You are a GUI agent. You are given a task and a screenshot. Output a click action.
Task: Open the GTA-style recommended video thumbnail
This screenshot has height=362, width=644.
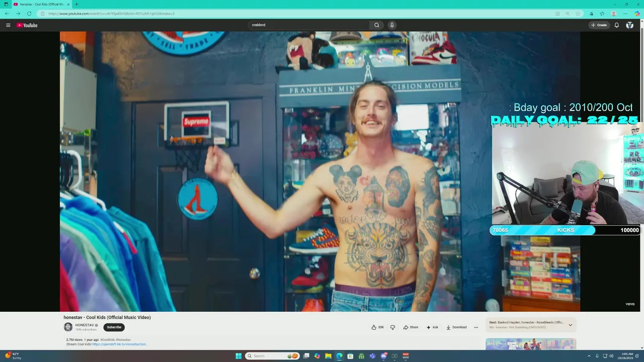[531, 344]
